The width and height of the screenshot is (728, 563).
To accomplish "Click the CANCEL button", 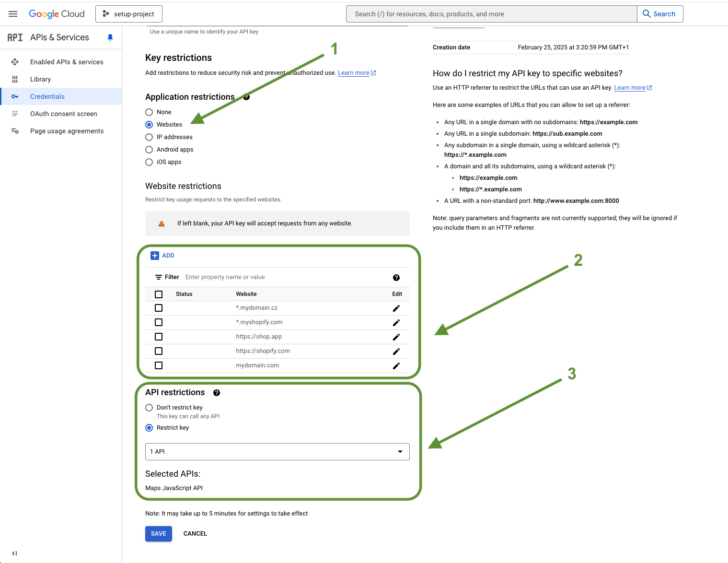I will (195, 534).
